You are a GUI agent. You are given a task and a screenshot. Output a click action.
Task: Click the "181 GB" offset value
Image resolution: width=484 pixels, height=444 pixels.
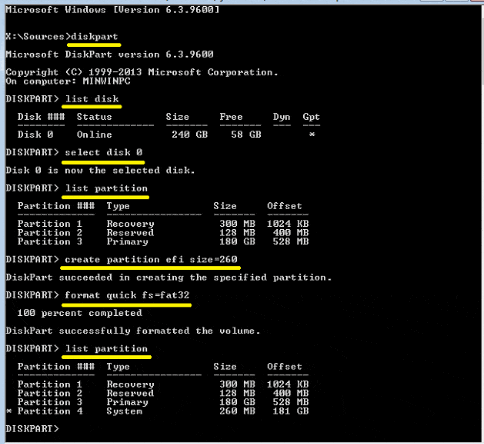291,411
